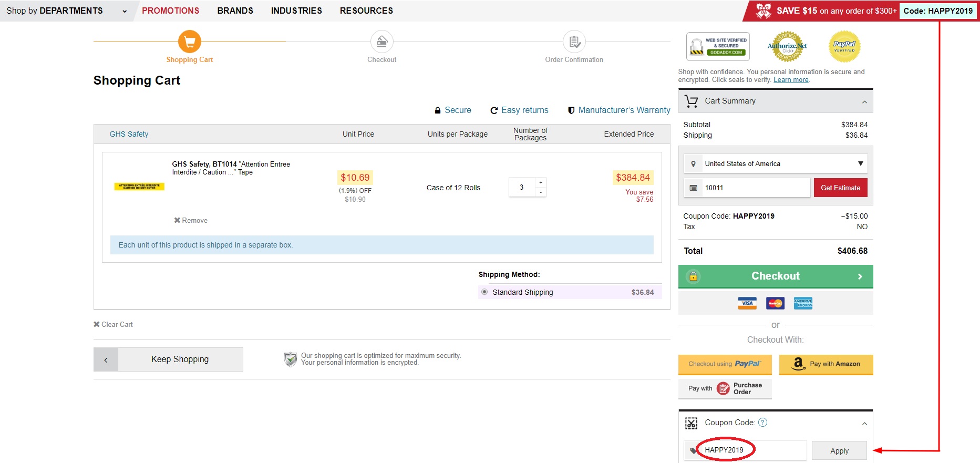This screenshot has width=980, height=463.
Task: Click the Authorize.Net verified merchant seal
Action: [787, 46]
